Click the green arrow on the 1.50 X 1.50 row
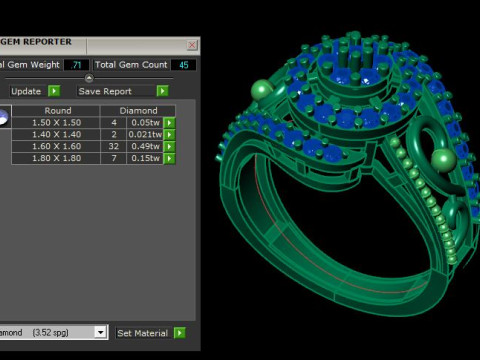This screenshot has width=480, height=360. pos(169,123)
